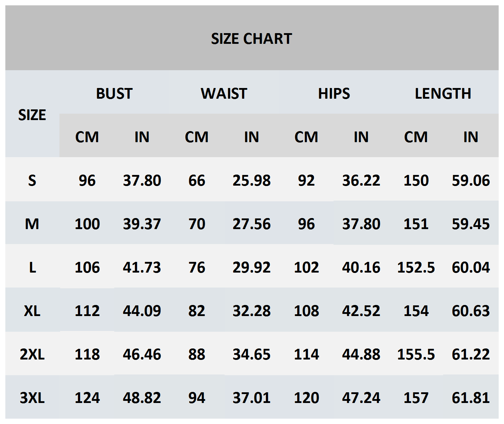Click the IN subheader under LENGTH
The height and width of the screenshot is (424, 504).
click(471, 137)
